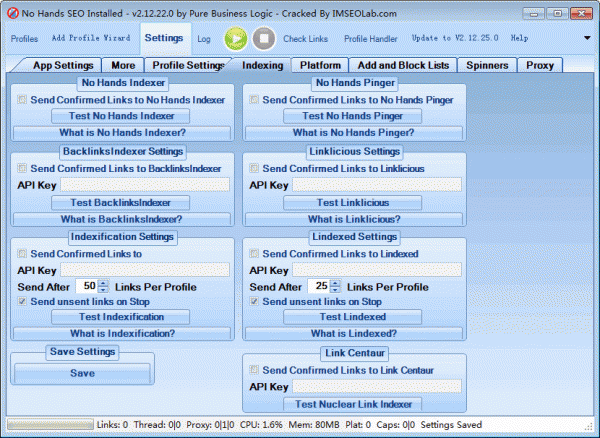Viewport: 600px width, 438px height.
Task: Switch to the Profile Settings tab
Action: (x=188, y=65)
